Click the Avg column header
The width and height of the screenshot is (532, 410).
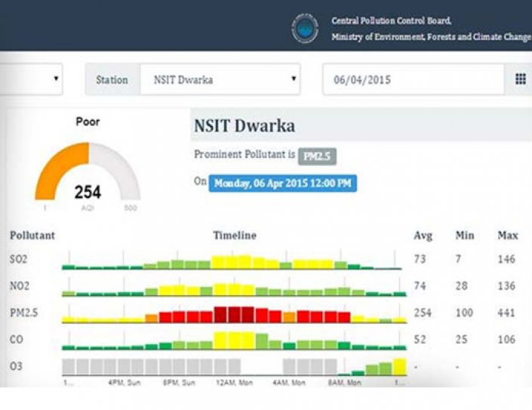[x=423, y=236]
